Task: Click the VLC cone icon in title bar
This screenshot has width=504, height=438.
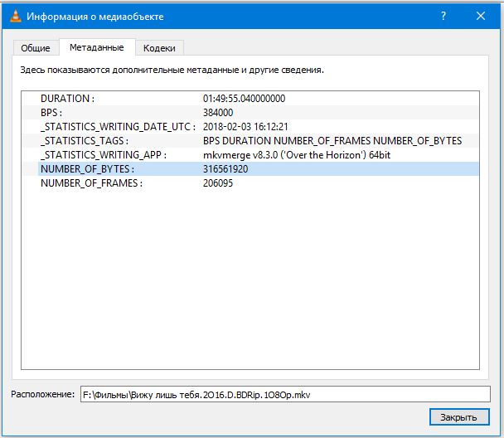Action: click(x=14, y=17)
